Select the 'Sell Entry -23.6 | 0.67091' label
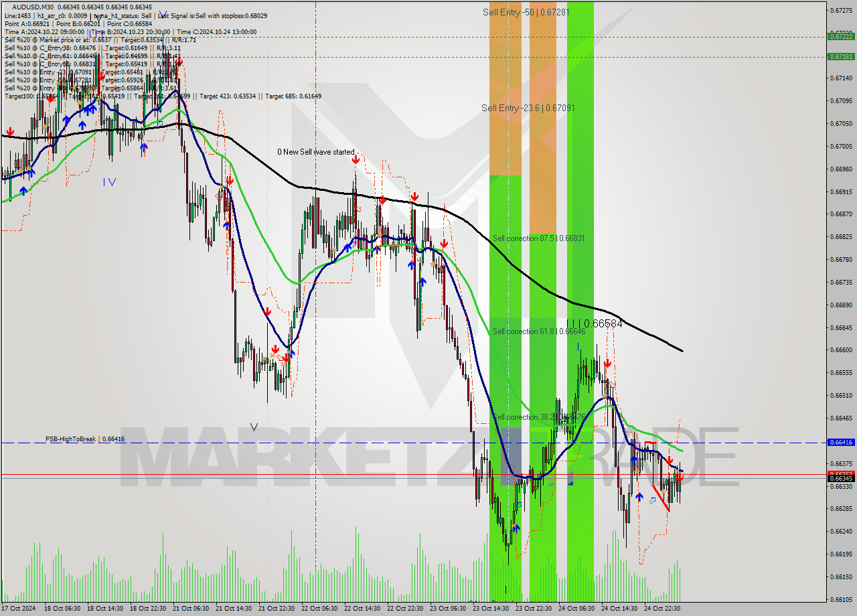The image size is (857, 616). [x=528, y=108]
